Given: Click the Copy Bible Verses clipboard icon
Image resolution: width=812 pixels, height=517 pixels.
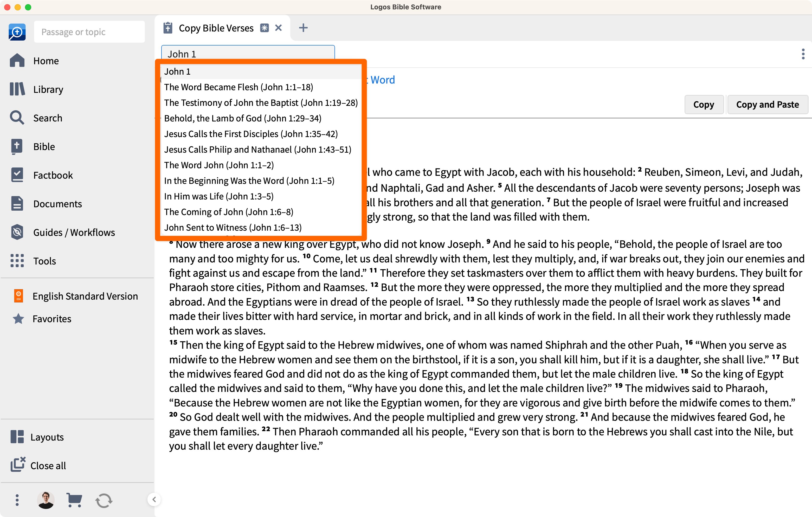Looking at the screenshot, I should [167, 28].
